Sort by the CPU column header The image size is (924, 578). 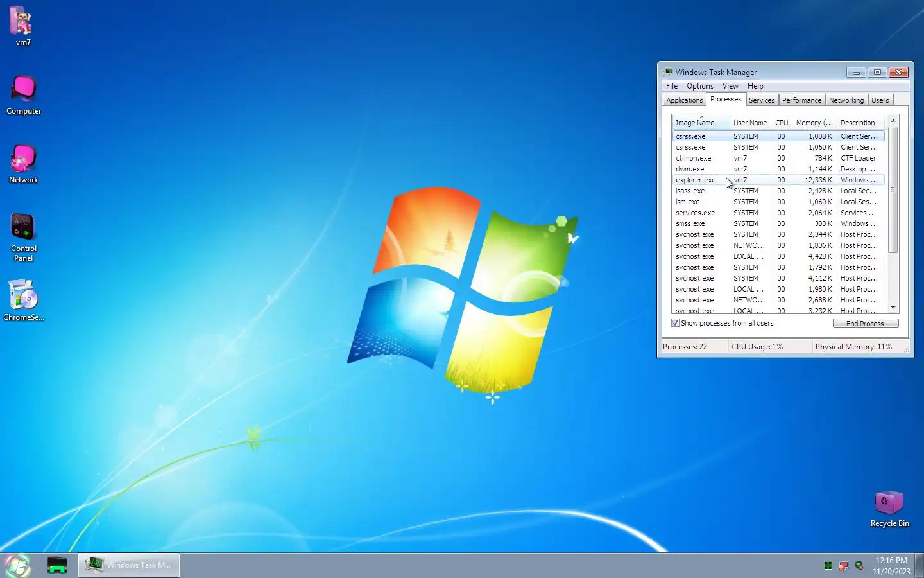[x=781, y=123]
